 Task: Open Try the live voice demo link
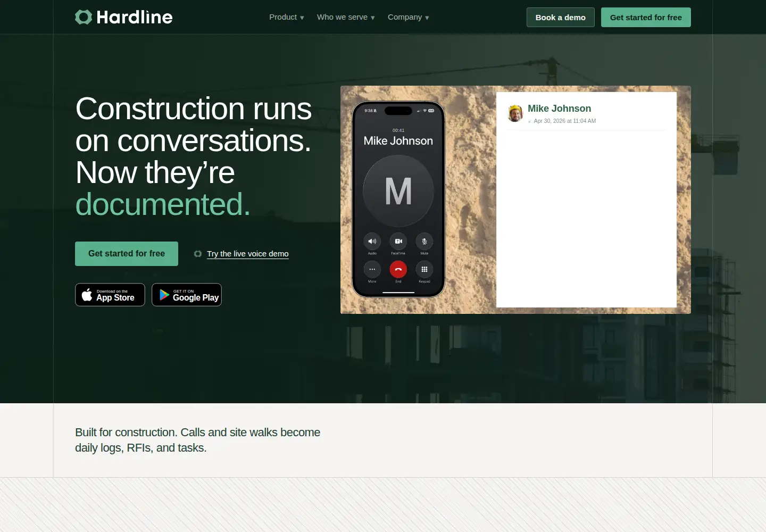point(248,254)
